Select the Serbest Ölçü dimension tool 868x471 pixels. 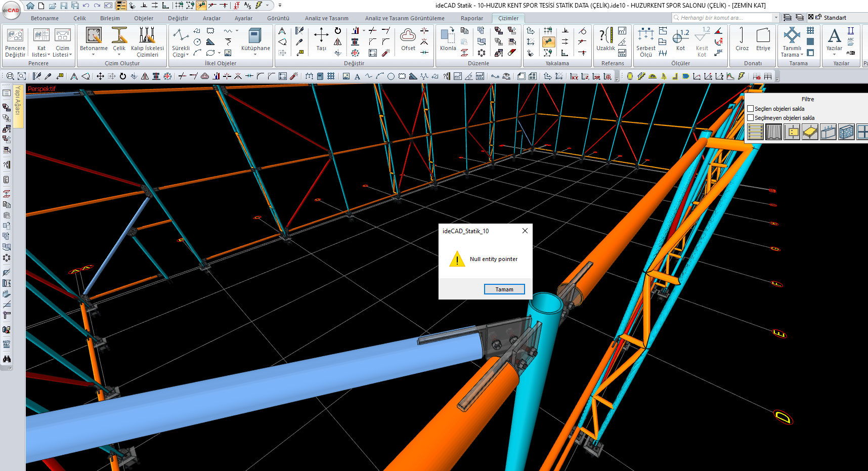(646, 42)
